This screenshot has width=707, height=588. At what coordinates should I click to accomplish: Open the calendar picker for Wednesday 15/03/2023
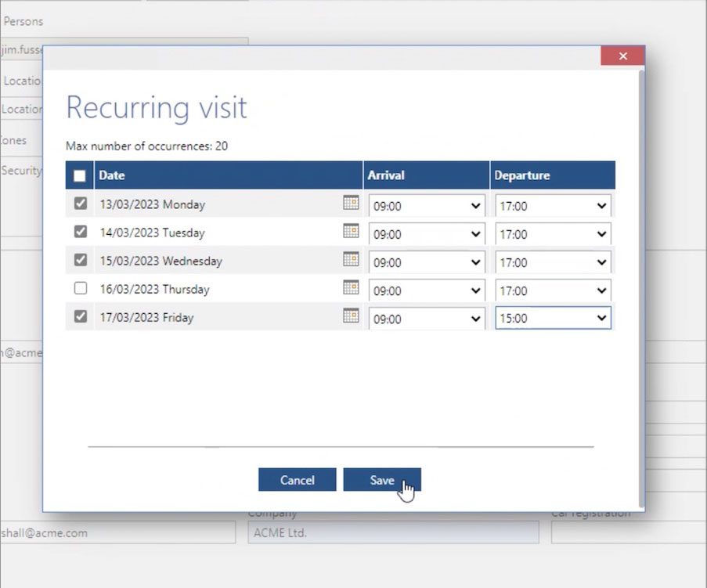point(351,259)
